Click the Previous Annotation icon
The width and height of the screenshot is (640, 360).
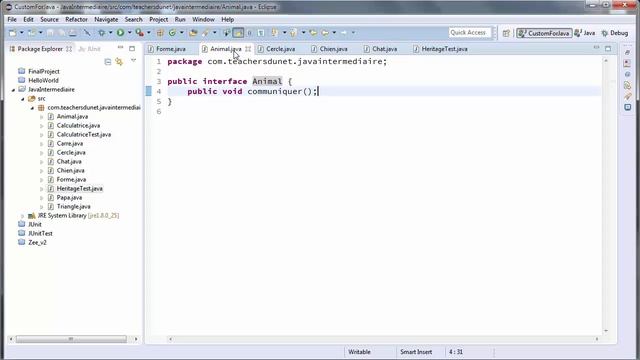click(x=293, y=33)
